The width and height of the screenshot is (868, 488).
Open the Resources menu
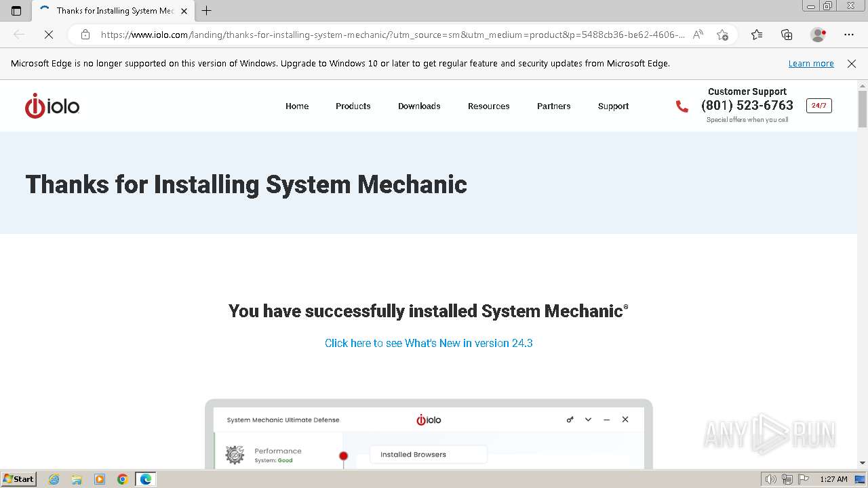coord(488,106)
